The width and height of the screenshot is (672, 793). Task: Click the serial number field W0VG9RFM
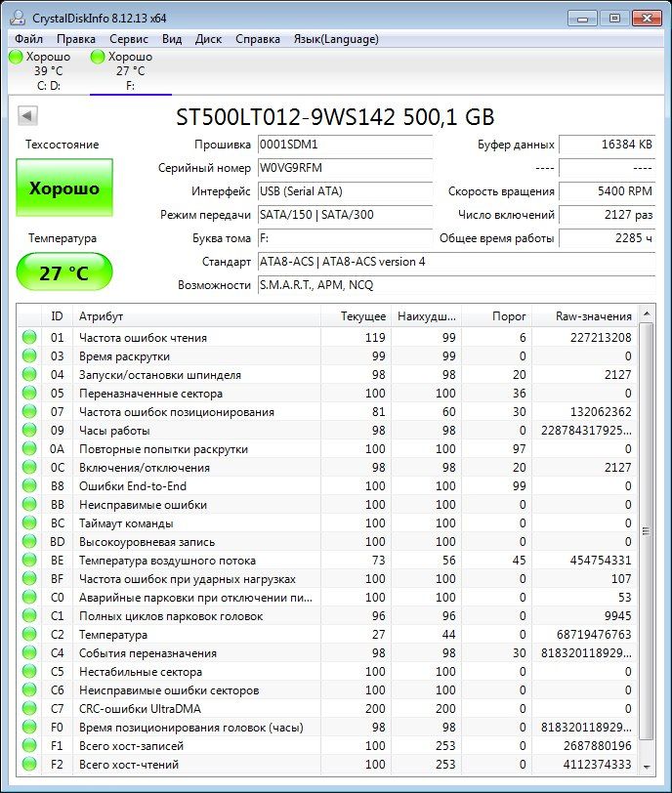coord(345,168)
